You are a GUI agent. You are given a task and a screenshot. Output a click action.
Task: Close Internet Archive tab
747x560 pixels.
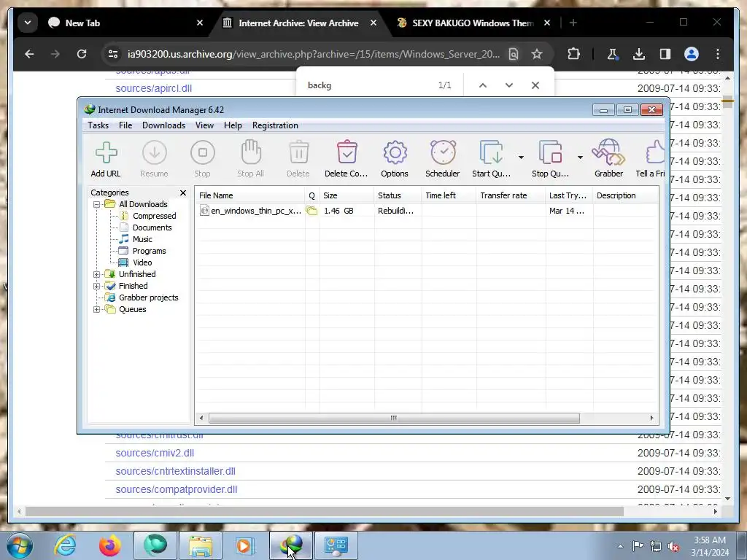[x=373, y=23]
